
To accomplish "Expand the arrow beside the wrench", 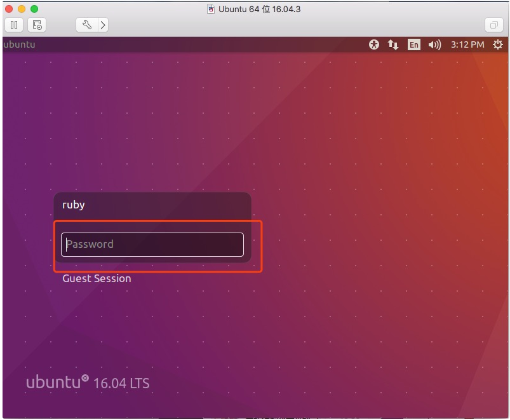I will tap(103, 25).
